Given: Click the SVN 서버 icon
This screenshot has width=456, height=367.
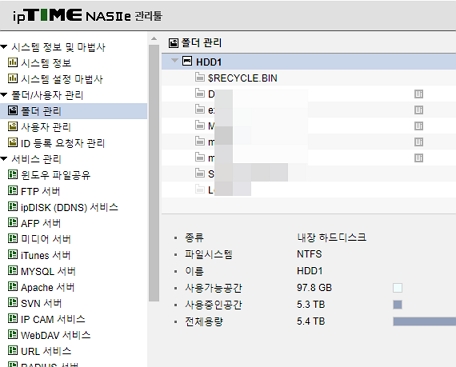Looking at the screenshot, I should pyautogui.click(x=13, y=303).
